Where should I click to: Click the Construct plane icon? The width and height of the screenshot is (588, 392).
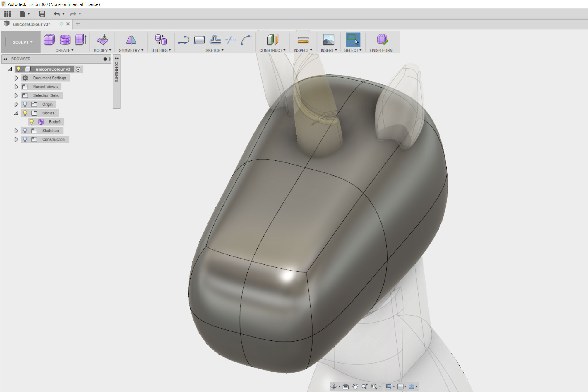point(272,40)
